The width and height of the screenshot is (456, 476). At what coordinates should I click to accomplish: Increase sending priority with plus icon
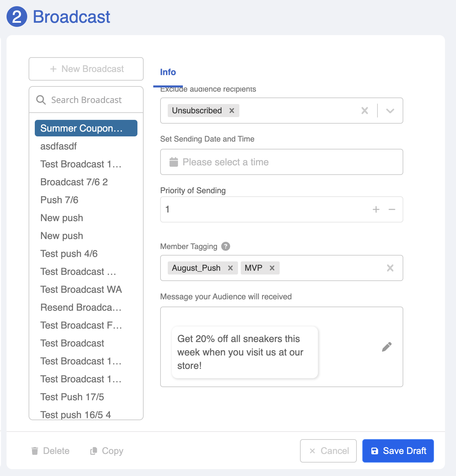pyautogui.click(x=376, y=209)
